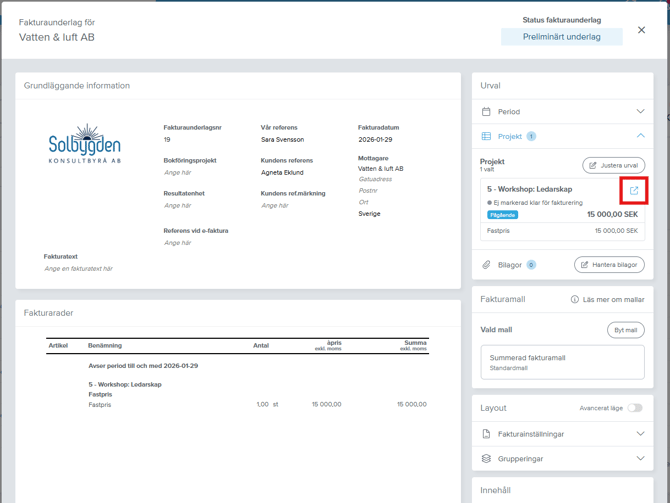Click the Byt mall button
This screenshot has width=670, height=503.
tap(625, 330)
